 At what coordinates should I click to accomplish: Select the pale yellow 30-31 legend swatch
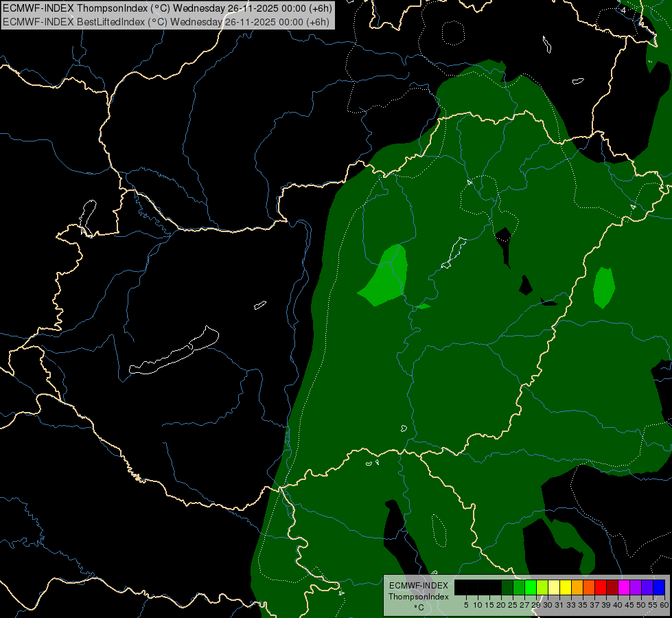tap(554, 587)
